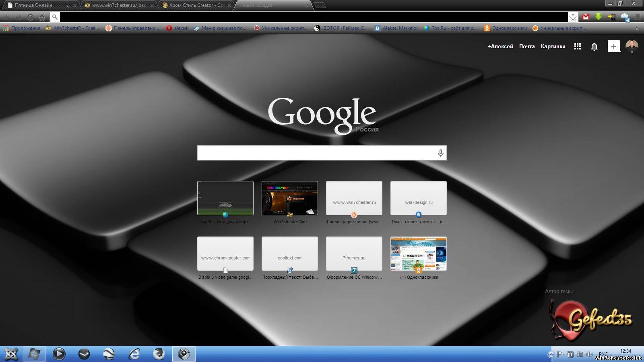Open Firefox from the taskbar
This screenshot has width=644, height=362.
159,354
